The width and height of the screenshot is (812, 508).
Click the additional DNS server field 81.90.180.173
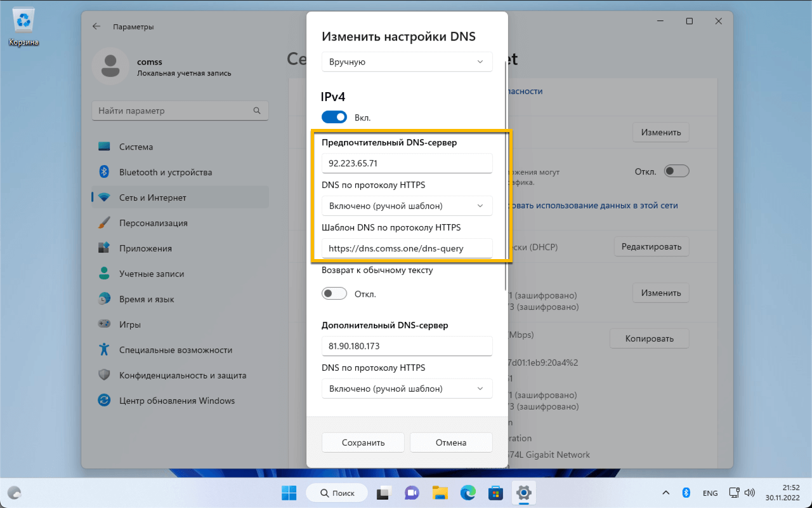pyautogui.click(x=407, y=345)
